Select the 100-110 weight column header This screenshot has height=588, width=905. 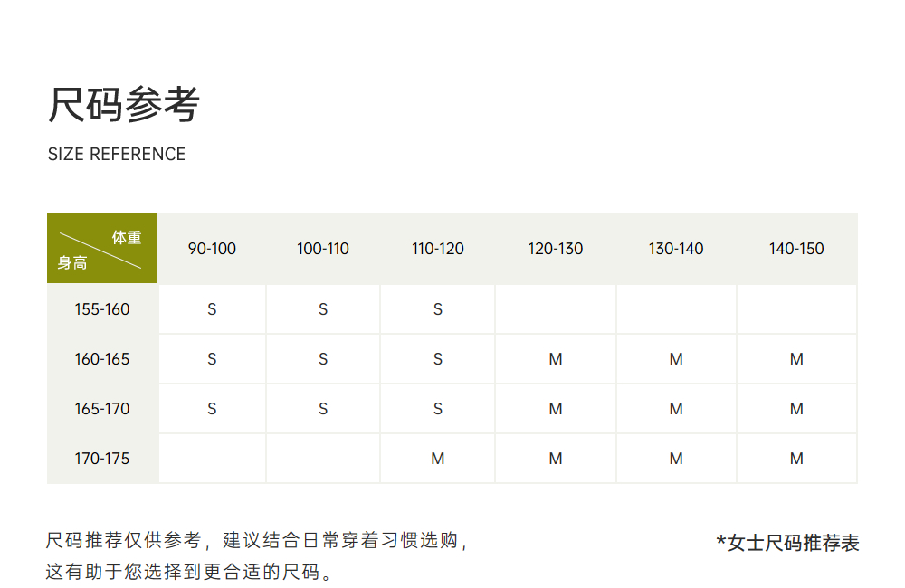[323, 249]
